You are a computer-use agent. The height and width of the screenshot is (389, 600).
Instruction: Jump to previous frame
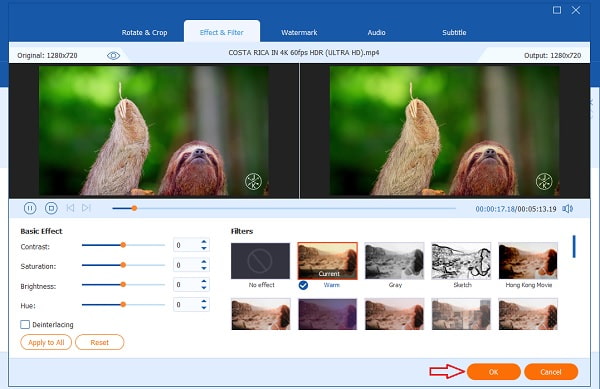click(x=70, y=208)
